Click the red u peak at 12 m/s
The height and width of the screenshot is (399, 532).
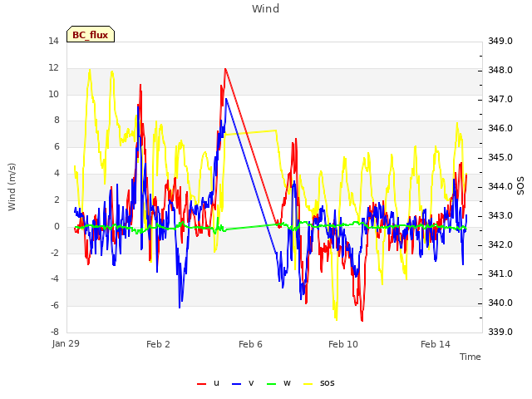point(225,69)
